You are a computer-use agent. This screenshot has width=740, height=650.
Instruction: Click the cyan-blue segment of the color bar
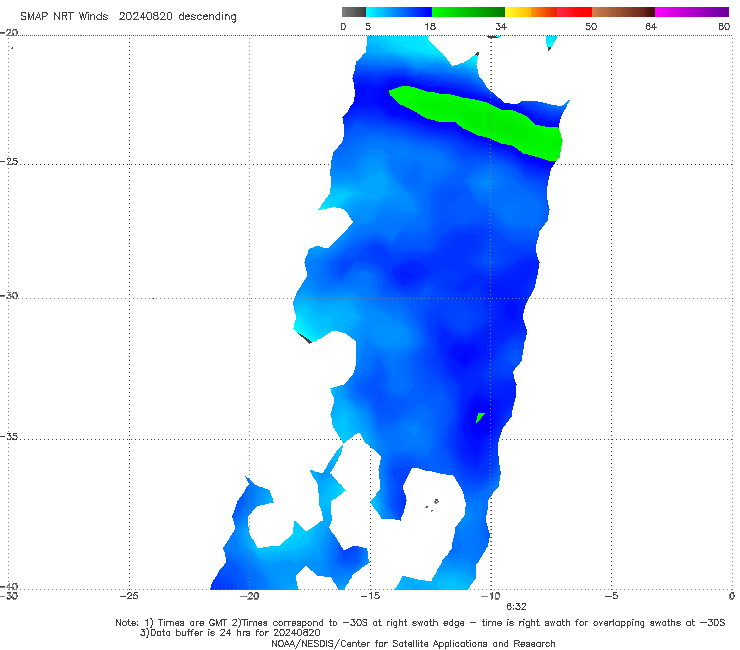click(399, 12)
